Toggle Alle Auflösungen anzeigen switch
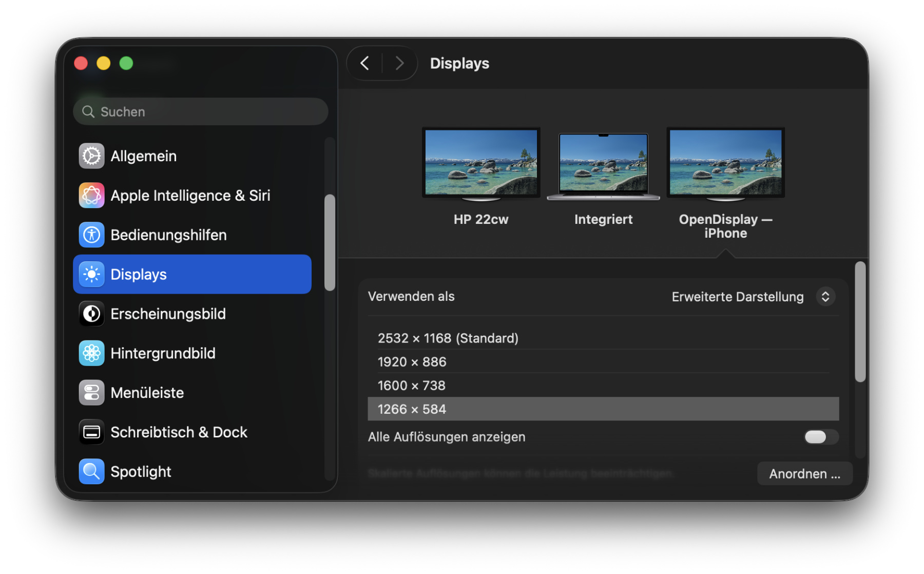 point(821,437)
